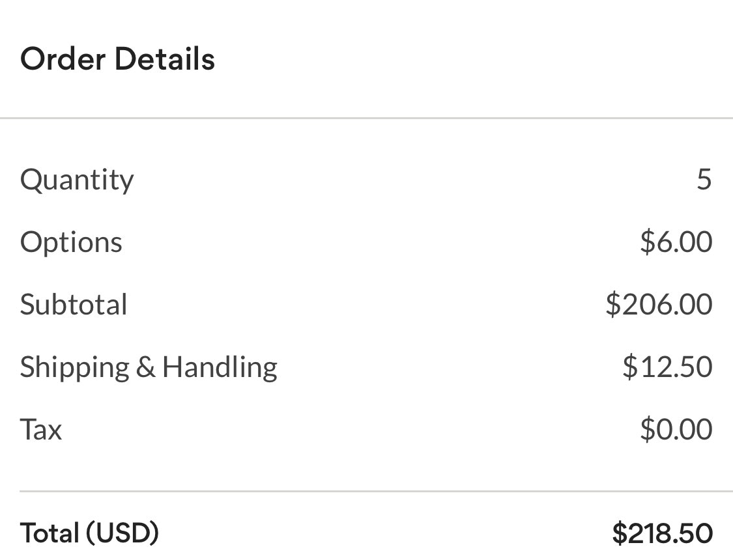The width and height of the screenshot is (733, 560).
Task: Select the Quantity label
Action: click(x=77, y=180)
